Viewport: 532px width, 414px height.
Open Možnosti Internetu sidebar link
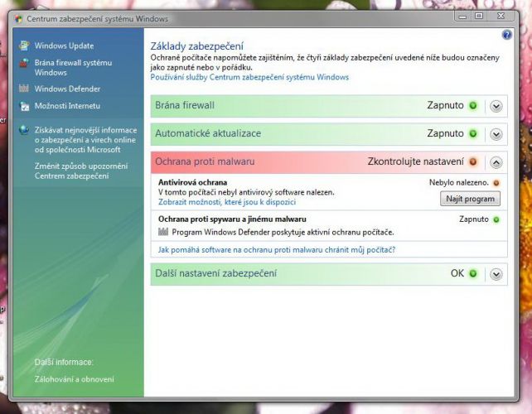67,106
